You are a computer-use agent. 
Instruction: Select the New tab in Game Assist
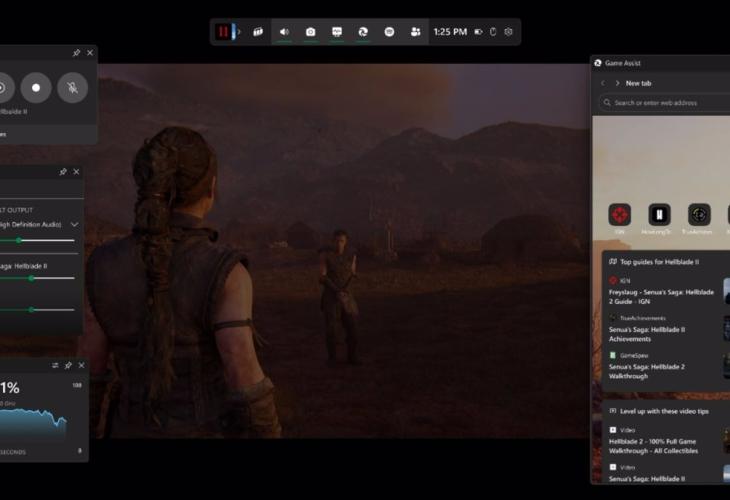(640, 83)
